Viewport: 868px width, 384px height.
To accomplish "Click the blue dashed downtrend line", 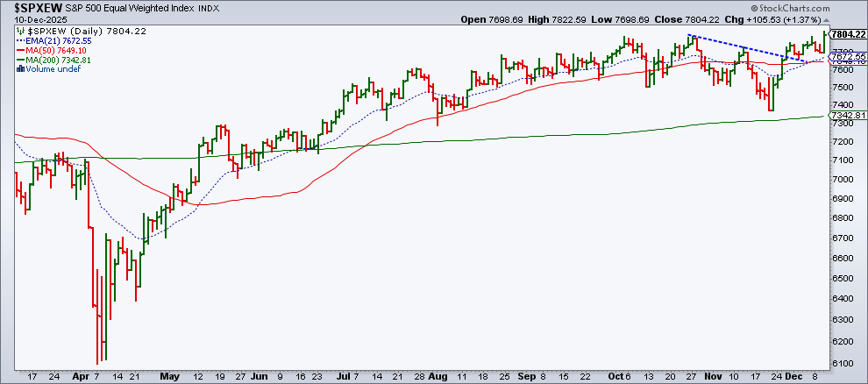I will pyautogui.click(x=745, y=48).
